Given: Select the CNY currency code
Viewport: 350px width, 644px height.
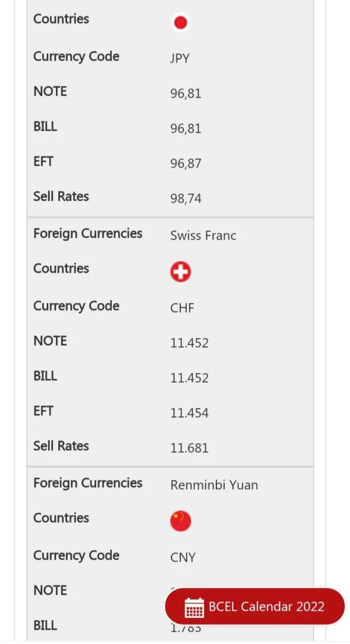Looking at the screenshot, I should tap(183, 557).
